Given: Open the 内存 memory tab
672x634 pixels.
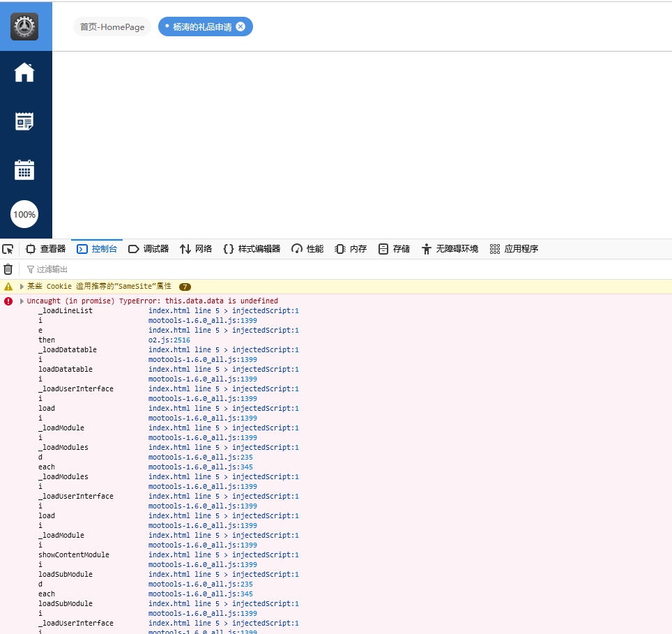Looking at the screenshot, I should (351, 249).
